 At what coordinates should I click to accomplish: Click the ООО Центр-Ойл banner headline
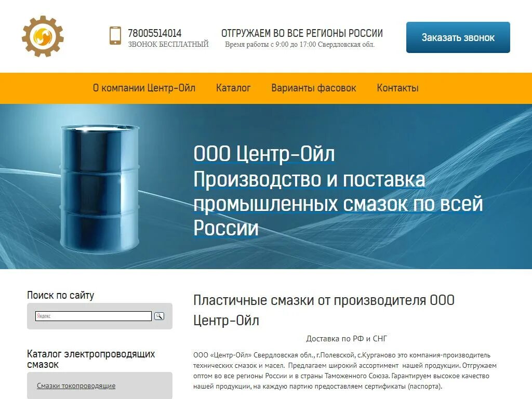click(x=264, y=154)
